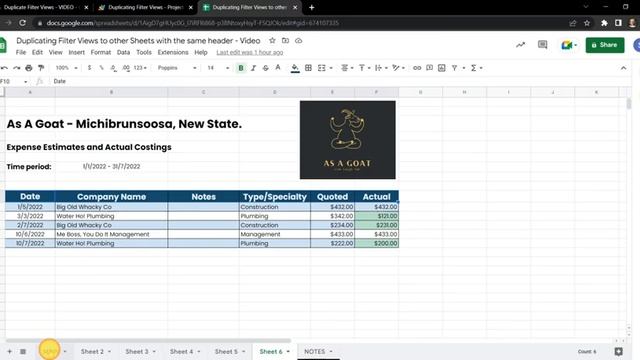Screen dimensions: 640x360
Task: Format as percent
Action: (x=101, y=68)
